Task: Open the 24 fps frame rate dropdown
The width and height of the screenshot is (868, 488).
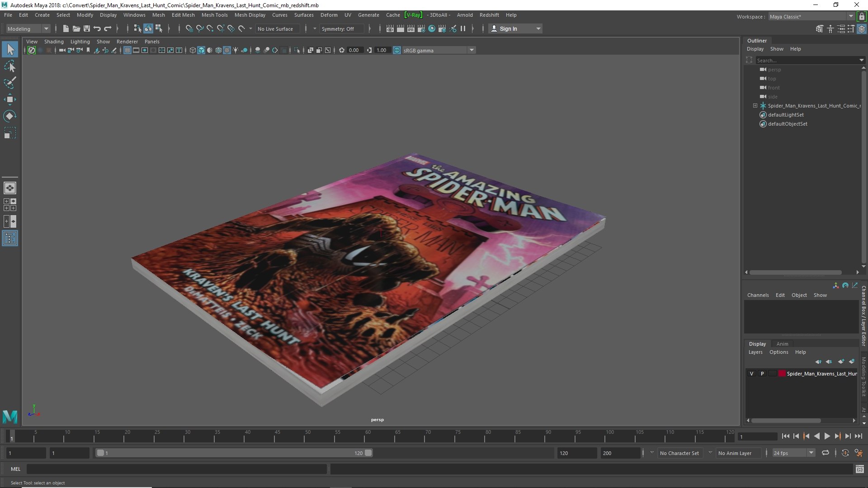Action: pos(793,453)
